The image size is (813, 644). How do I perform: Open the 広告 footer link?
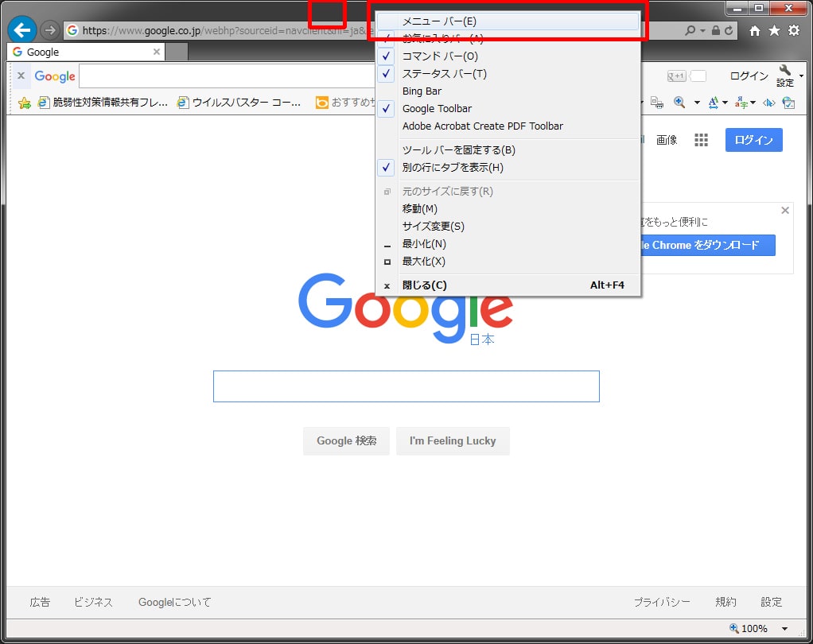pos(40,602)
